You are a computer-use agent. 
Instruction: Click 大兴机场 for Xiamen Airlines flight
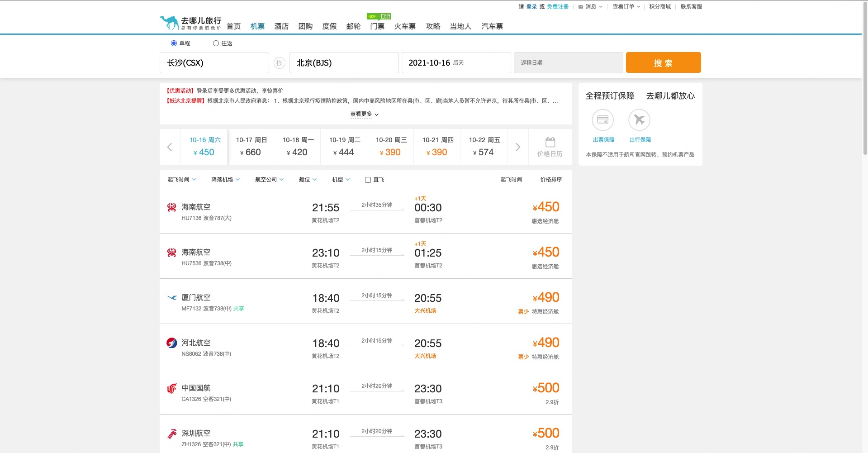[x=425, y=311]
